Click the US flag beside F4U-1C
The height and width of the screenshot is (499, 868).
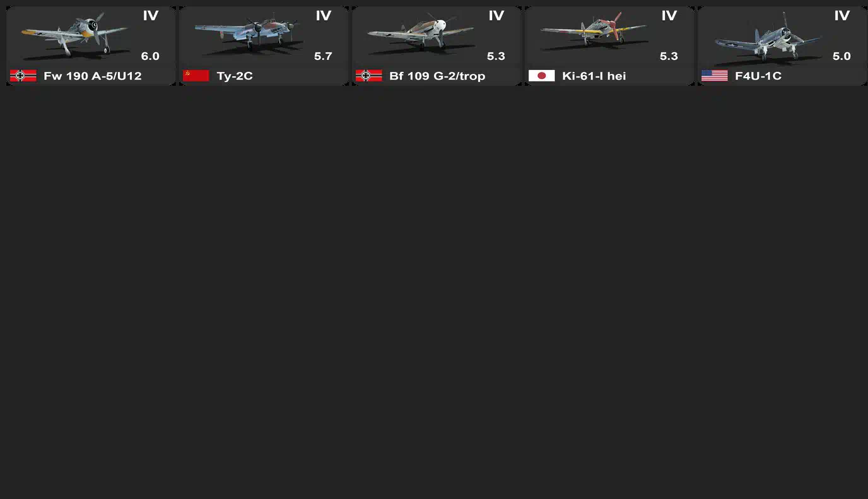point(714,76)
